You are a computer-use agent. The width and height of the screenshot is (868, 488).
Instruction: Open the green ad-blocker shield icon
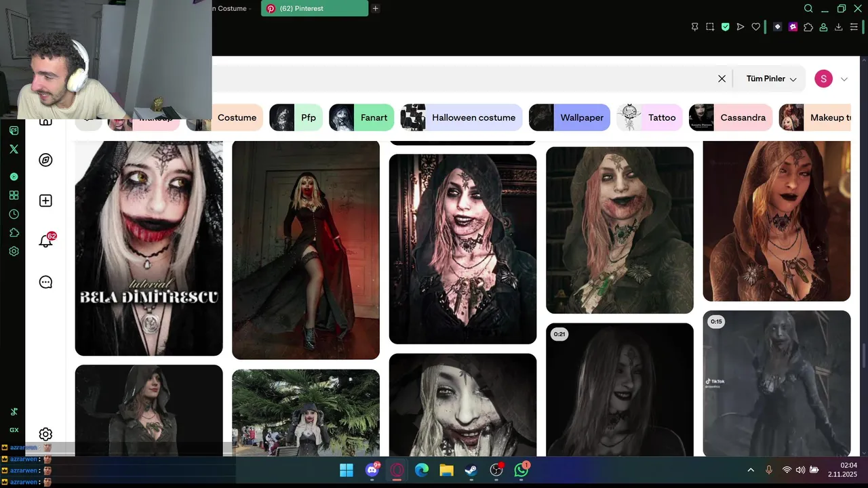(725, 27)
